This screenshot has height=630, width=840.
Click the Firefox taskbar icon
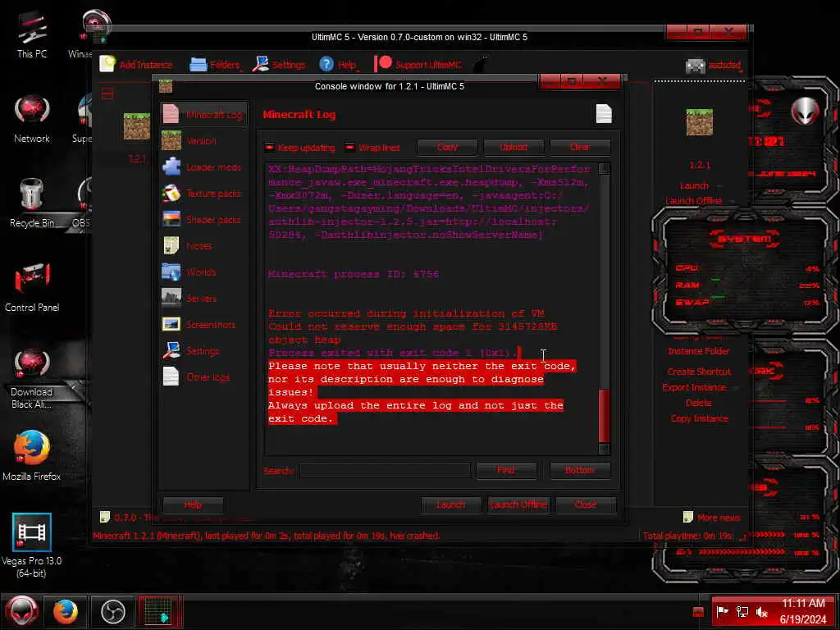[x=66, y=611]
